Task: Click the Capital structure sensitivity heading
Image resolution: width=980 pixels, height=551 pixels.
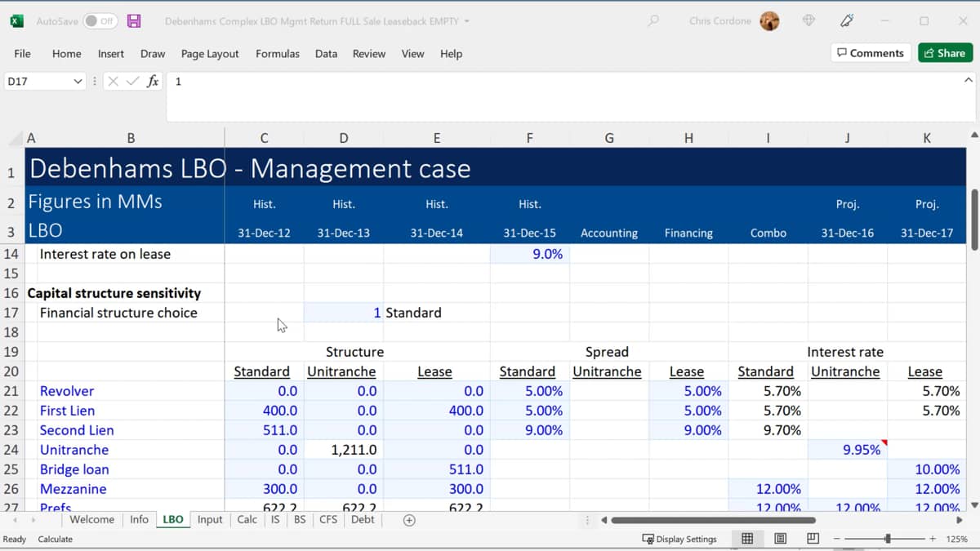Action: click(114, 293)
